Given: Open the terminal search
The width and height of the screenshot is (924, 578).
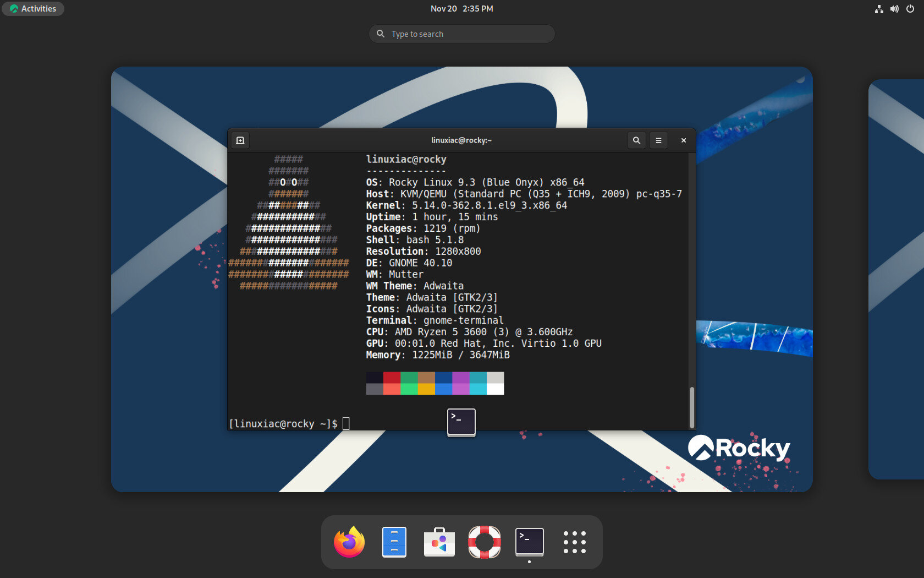Looking at the screenshot, I should 636,140.
